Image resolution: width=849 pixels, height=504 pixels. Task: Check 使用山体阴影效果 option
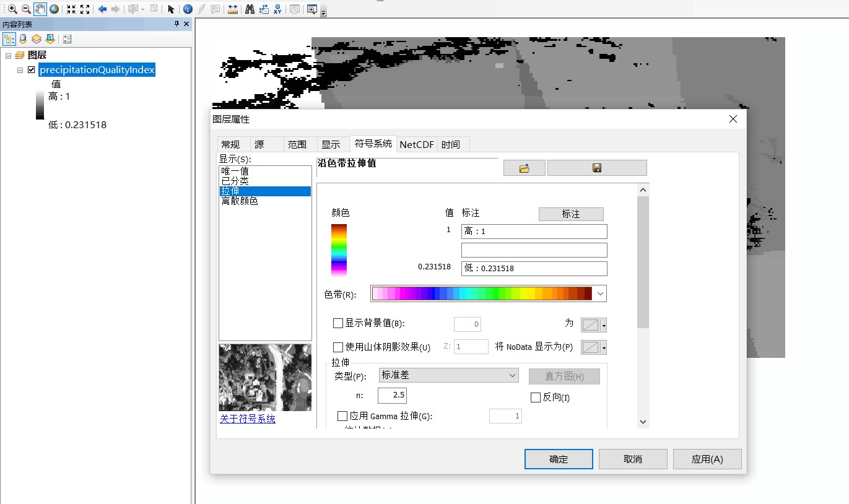click(x=338, y=347)
